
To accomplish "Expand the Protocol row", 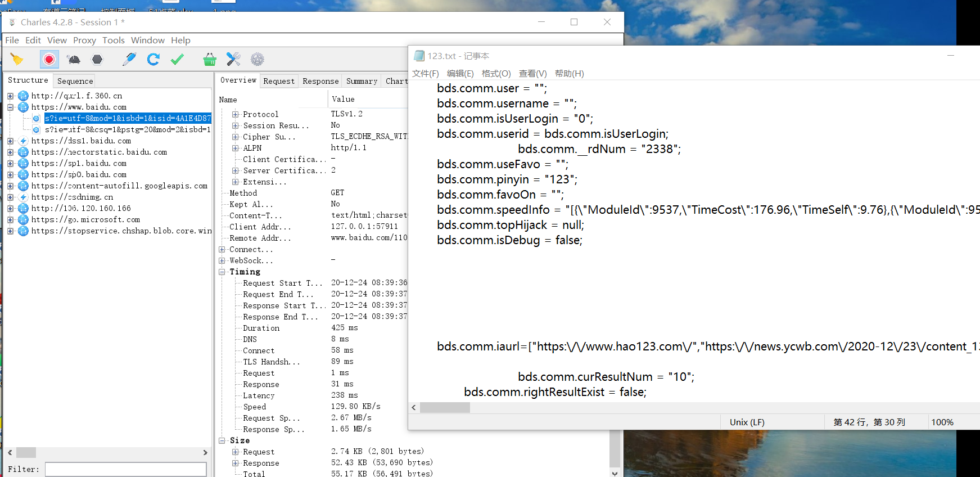I will (235, 114).
